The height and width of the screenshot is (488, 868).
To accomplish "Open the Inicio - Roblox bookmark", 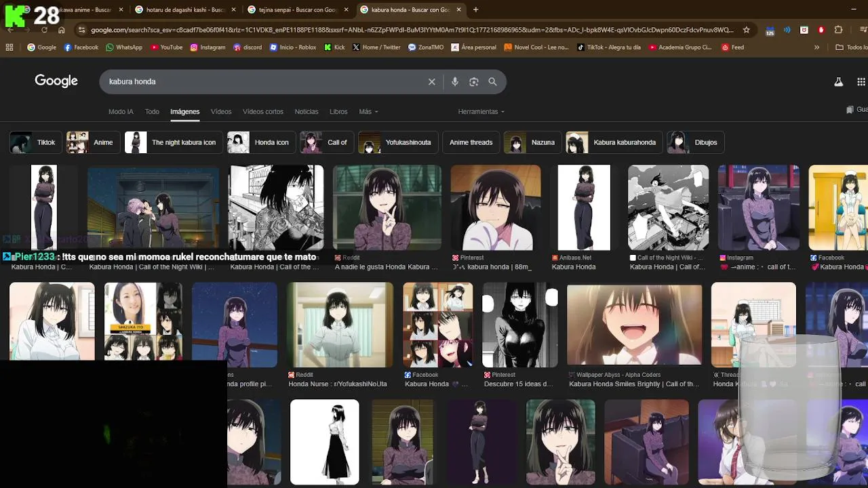I will pyautogui.click(x=293, y=47).
